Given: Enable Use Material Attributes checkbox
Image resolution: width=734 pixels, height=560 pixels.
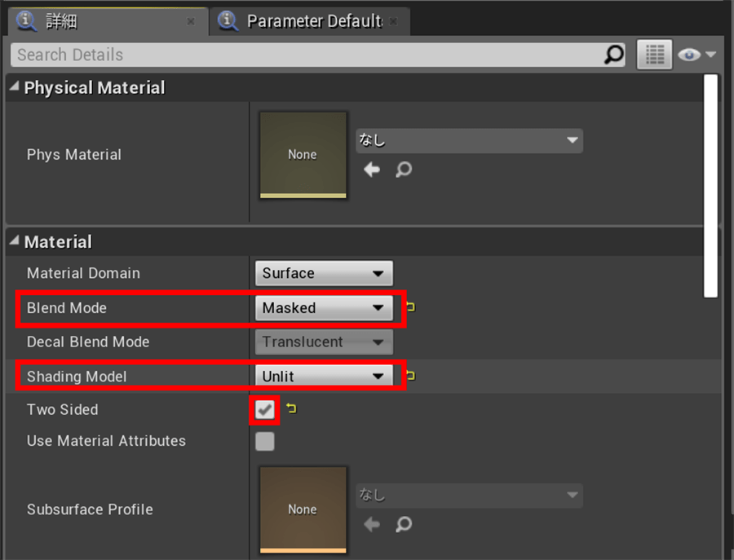Looking at the screenshot, I should [265, 442].
